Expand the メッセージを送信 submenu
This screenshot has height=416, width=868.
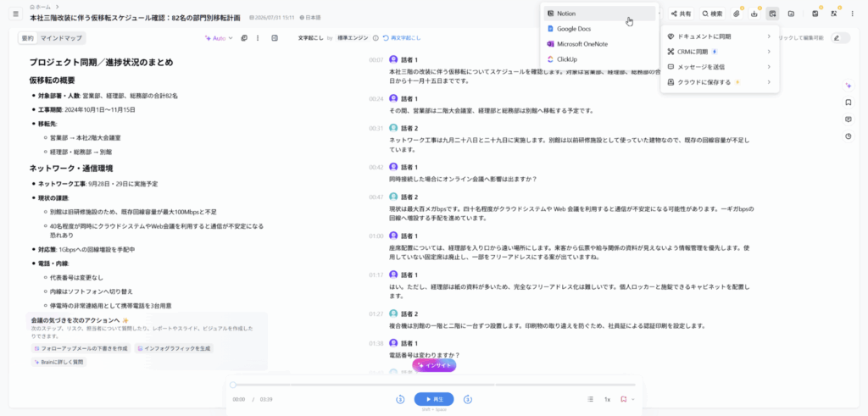[720, 67]
